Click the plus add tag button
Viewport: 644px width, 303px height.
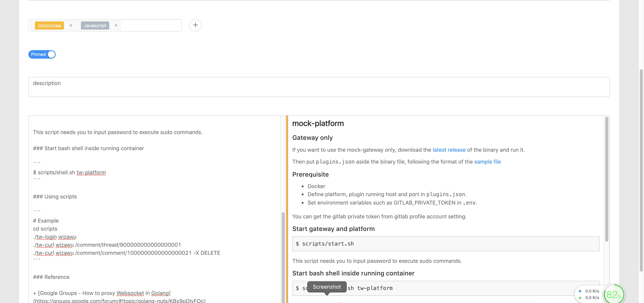click(x=195, y=25)
